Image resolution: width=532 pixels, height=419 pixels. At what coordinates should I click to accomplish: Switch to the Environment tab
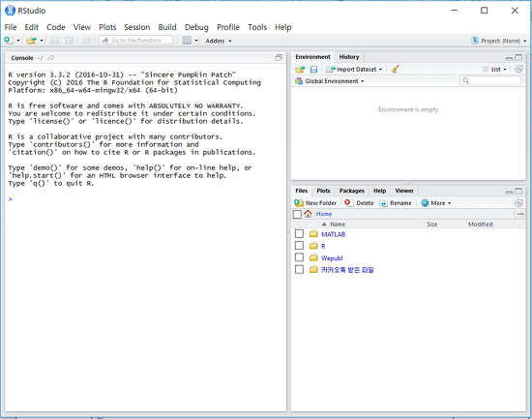click(x=312, y=57)
